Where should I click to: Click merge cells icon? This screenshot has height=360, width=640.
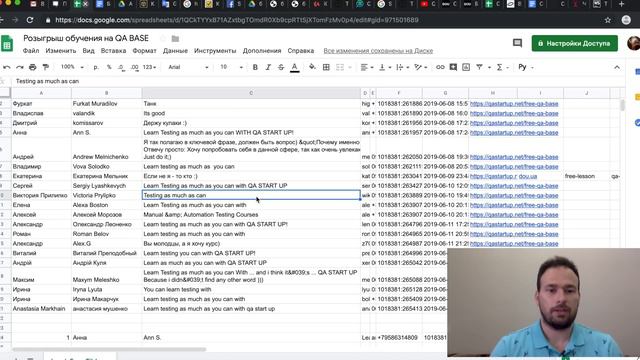coord(340,67)
